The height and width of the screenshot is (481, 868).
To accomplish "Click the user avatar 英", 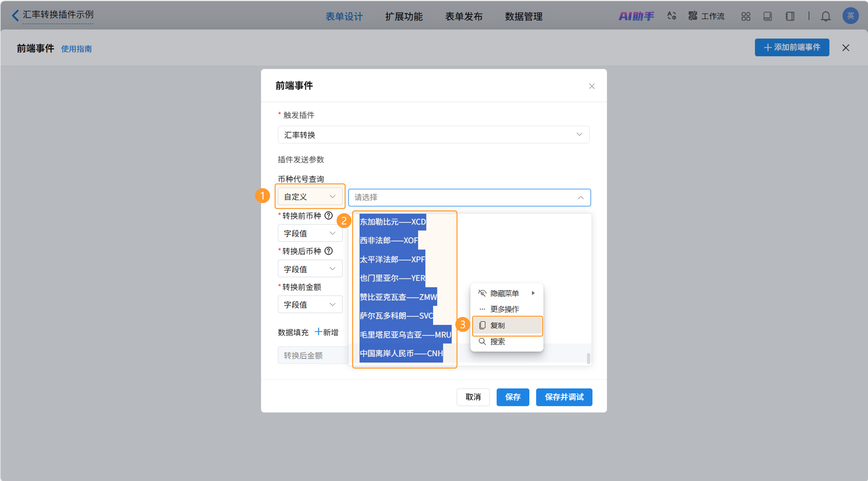I will click(x=850, y=16).
